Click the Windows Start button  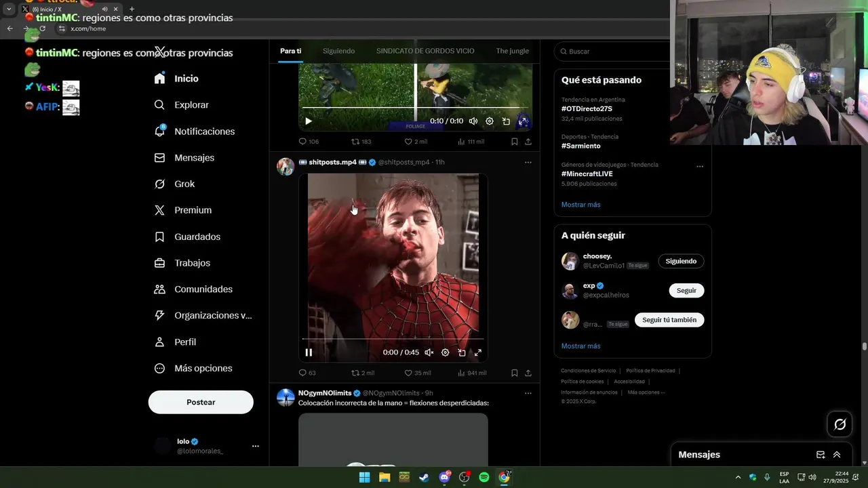click(x=364, y=477)
